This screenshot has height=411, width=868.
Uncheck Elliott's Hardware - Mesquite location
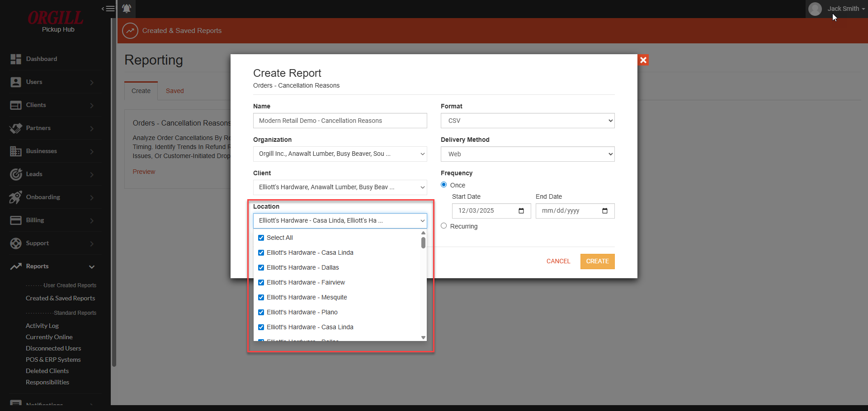tap(261, 298)
